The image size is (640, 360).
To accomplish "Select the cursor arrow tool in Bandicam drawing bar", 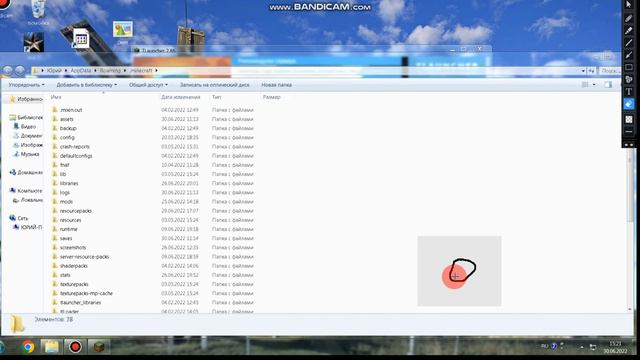I will pos(629,4).
